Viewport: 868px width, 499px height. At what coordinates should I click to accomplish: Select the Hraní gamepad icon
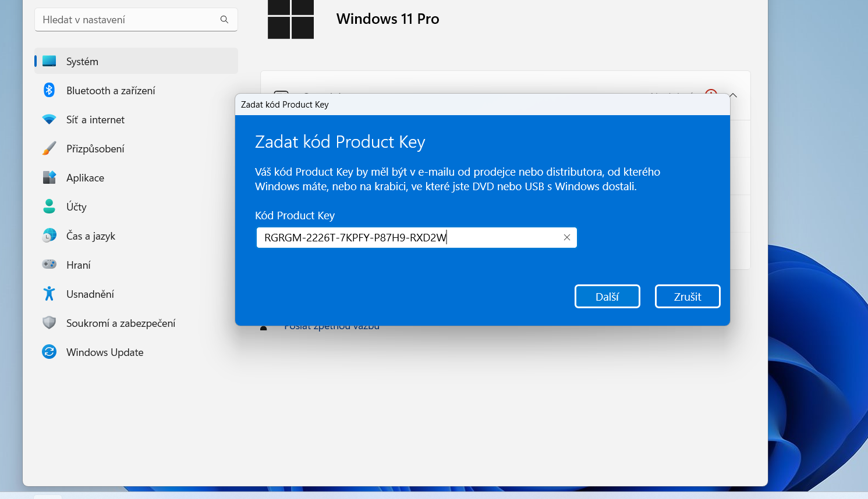[49, 265]
